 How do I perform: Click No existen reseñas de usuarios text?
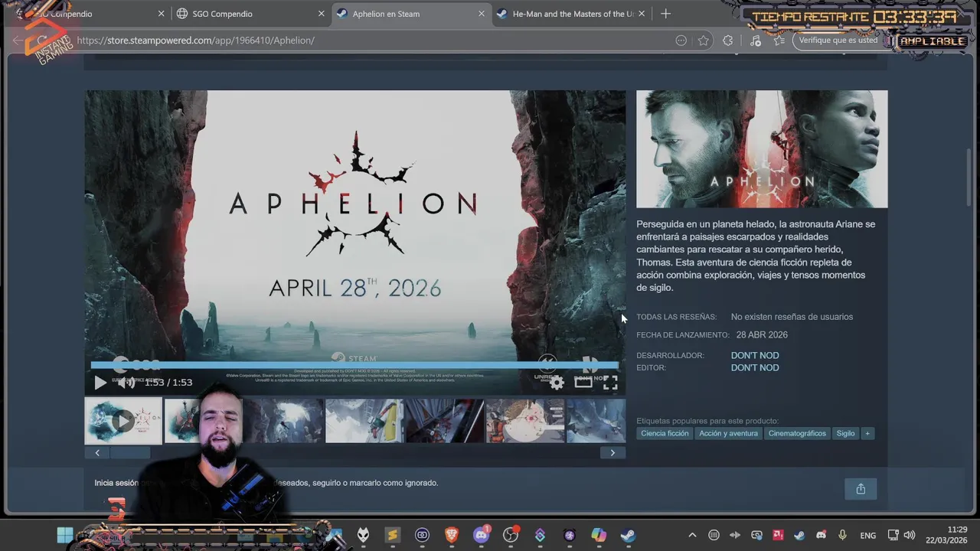coord(792,317)
